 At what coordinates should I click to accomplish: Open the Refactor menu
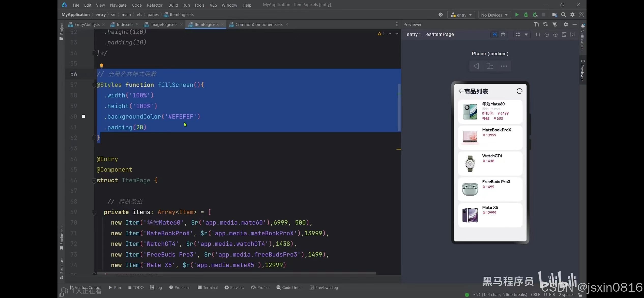click(154, 5)
